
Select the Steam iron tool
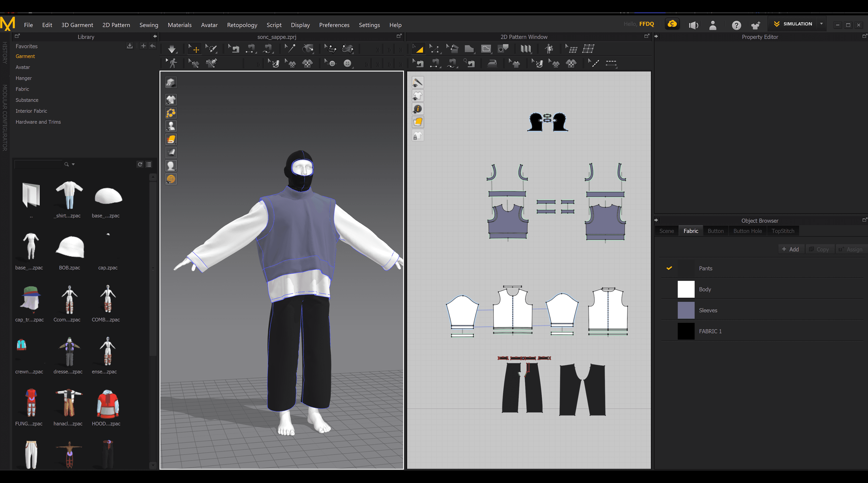[492, 63]
